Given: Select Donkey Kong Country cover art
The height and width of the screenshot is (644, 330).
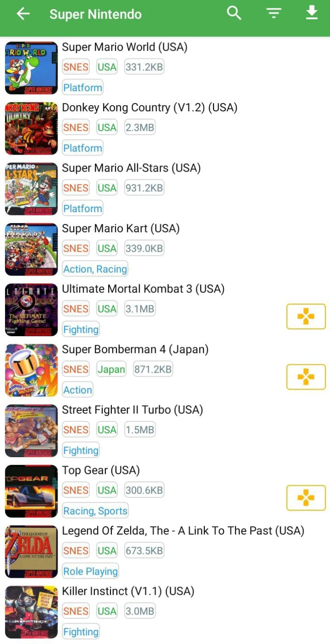Looking at the screenshot, I should pos(31,128).
